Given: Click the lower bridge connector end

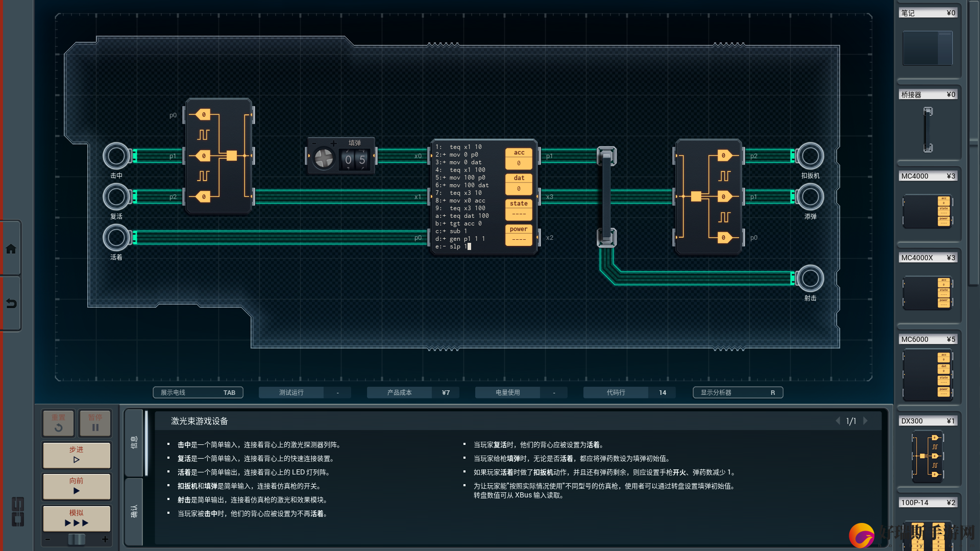Looking at the screenshot, I should 606,238.
